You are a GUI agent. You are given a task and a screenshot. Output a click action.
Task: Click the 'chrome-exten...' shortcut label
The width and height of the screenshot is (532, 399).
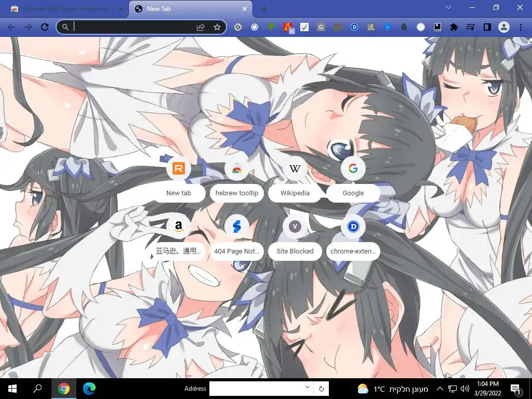tap(353, 251)
